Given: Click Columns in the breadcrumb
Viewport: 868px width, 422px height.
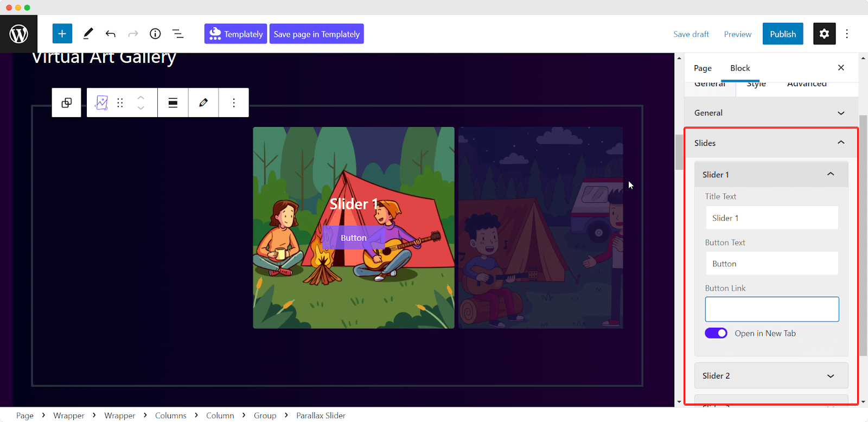Looking at the screenshot, I should click(170, 415).
